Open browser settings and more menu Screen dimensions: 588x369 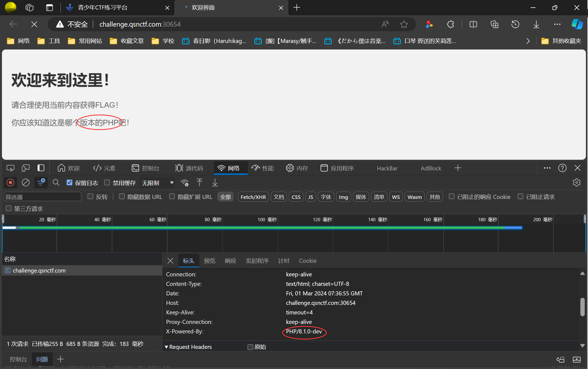click(557, 24)
